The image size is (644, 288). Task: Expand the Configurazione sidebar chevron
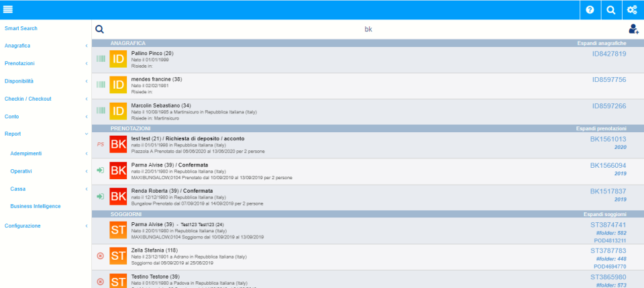pos(87,226)
